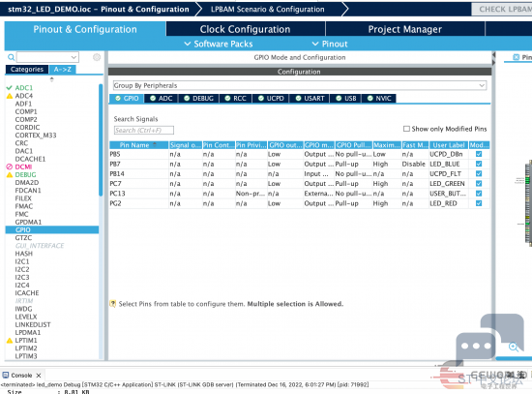Image resolution: width=532 pixels, height=394 pixels.
Task: Sort by the User Label column header
Action: click(x=449, y=145)
